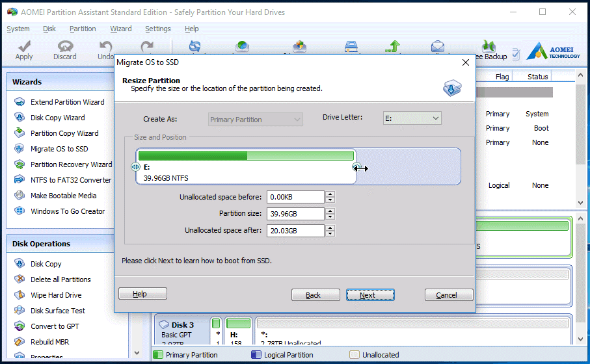Click Unallocated space before input field
The height and width of the screenshot is (364, 590).
click(x=296, y=197)
